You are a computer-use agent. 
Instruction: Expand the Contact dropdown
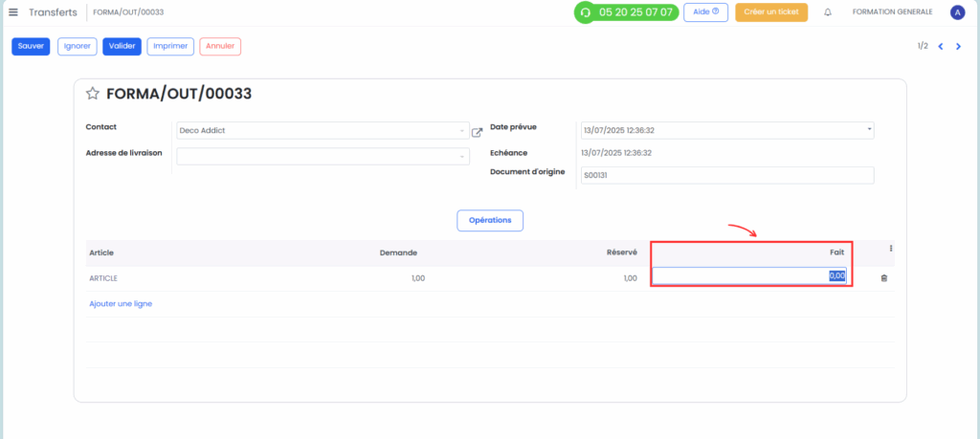pyautogui.click(x=461, y=131)
